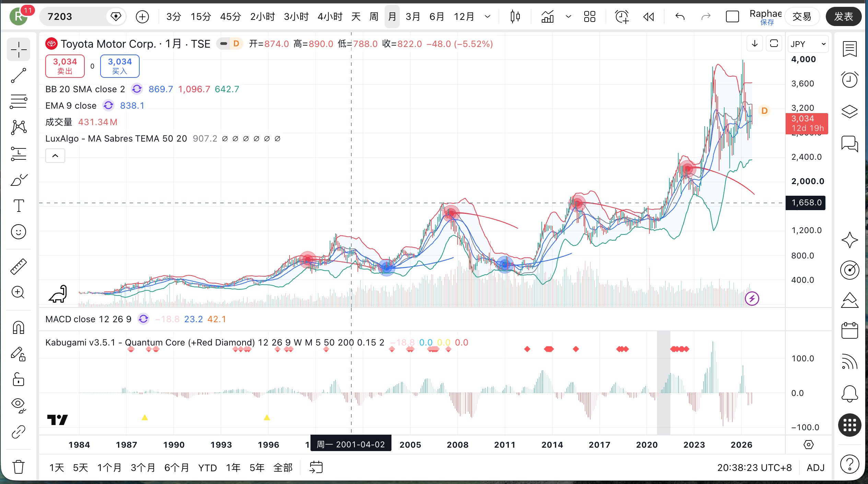
Task: Open the forecasting and measurement tools
Action: click(x=19, y=154)
